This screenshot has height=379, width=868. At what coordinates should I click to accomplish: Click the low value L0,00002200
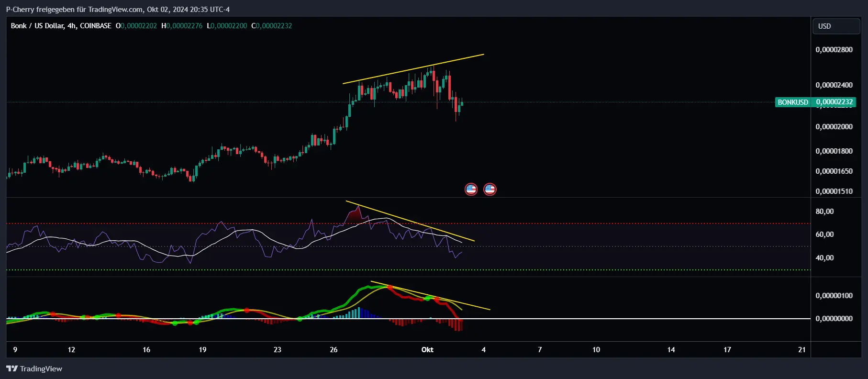coord(227,26)
